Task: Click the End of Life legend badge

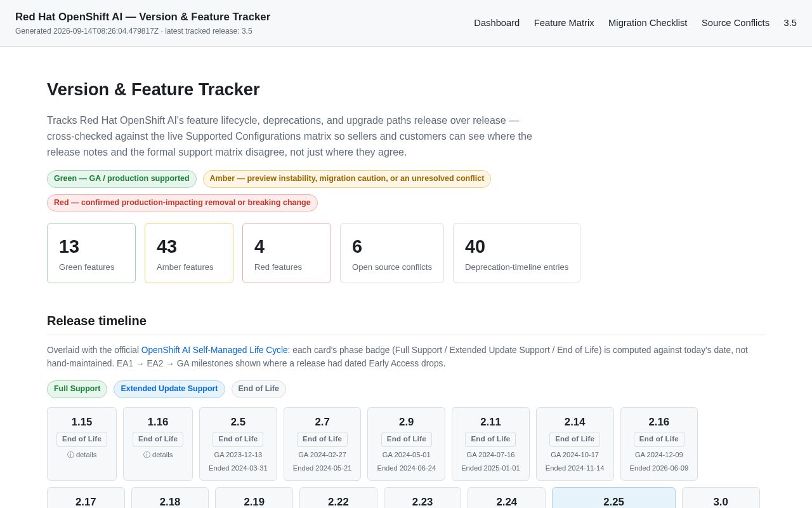Action: pyautogui.click(x=259, y=389)
